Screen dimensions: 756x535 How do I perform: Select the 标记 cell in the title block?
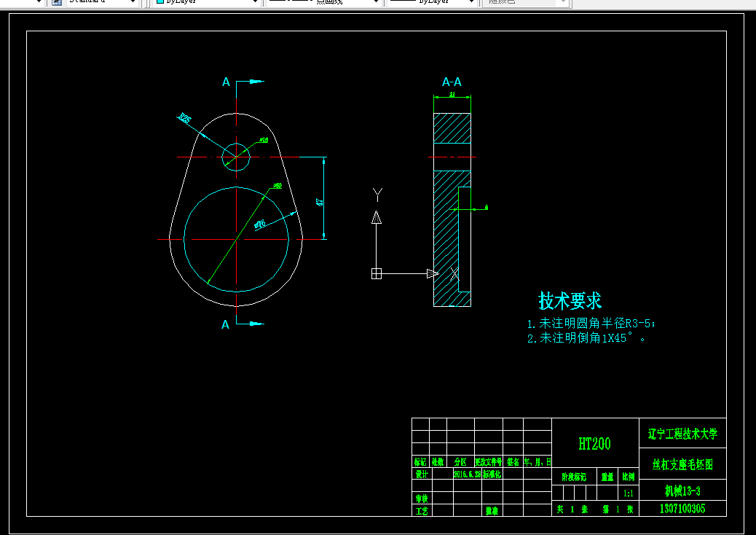click(420, 461)
